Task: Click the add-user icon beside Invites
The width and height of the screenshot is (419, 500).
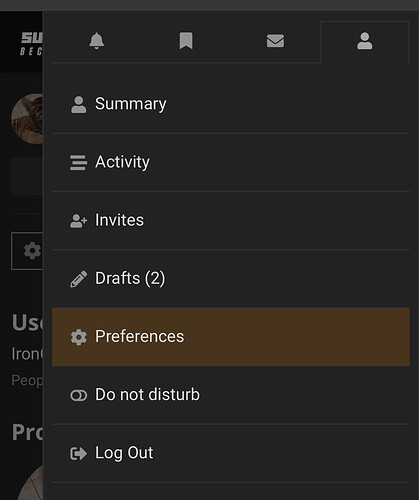Action: 79,221
